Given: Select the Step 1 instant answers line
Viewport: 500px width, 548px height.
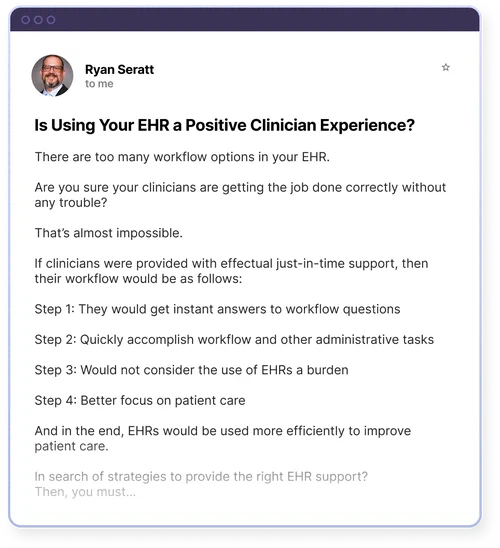Looking at the screenshot, I should (217, 309).
